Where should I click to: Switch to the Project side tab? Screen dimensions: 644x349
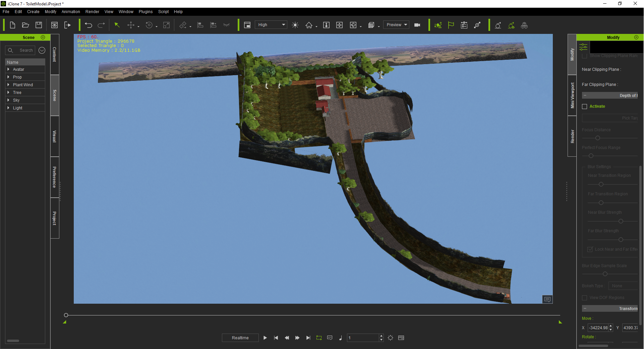(x=55, y=218)
